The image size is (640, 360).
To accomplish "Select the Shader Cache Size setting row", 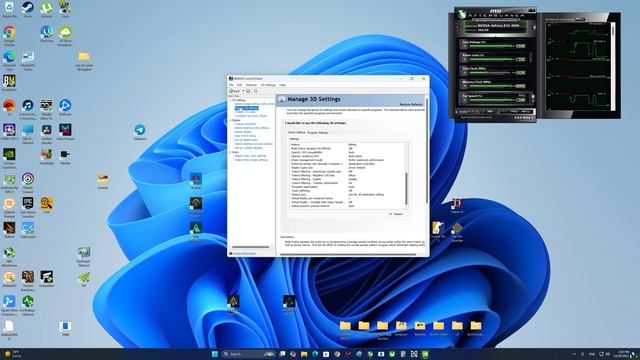I will click(x=348, y=168).
